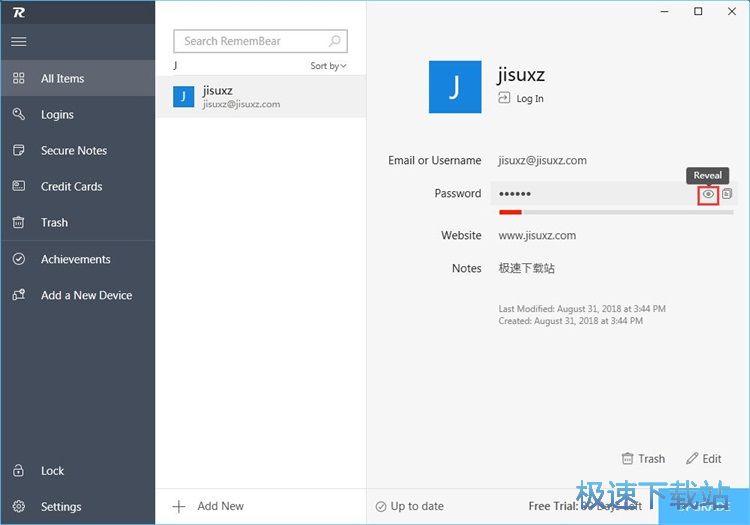The height and width of the screenshot is (525, 750).
Task: Click the small J avatar in list
Action: click(x=184, y=97)
